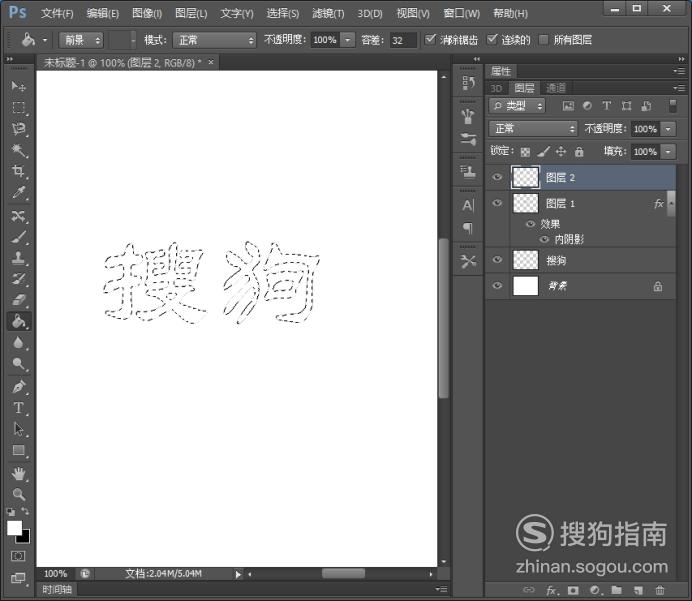Hide 图层 2 layer visibility
Image resolution: width=692 pixels, height=601 pixels.
[x=497, y=177]
